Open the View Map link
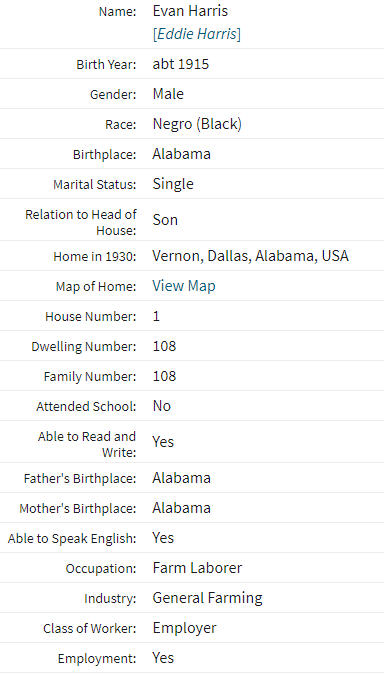This screenshot has width=387, height=675. (x=184, y=286)
